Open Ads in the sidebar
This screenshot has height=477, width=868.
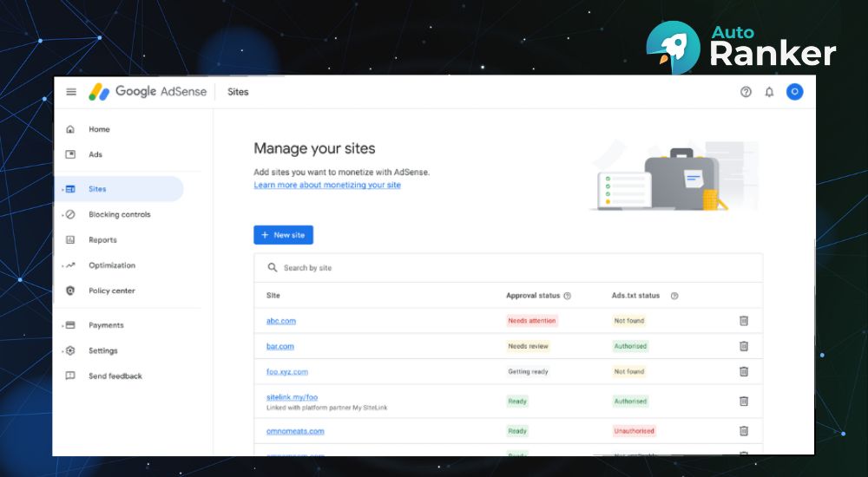(95, 154)
